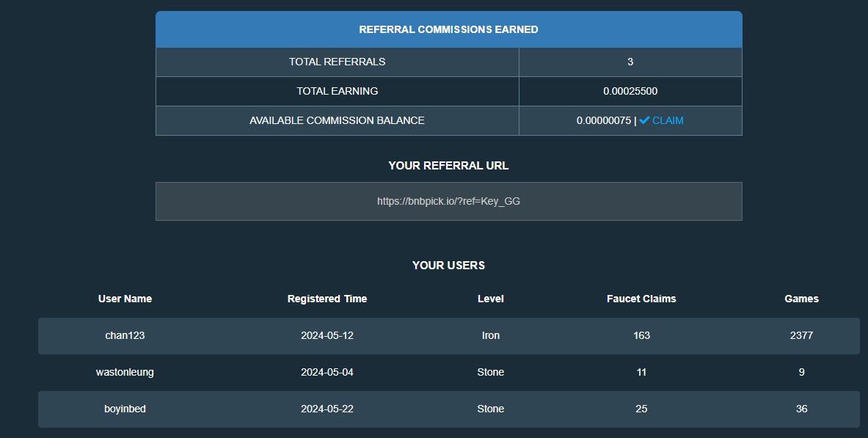Click boyinbed's faucet claims count 25
Image resolution: width=868 pixels, height=438 pixels.
[641, 409]
